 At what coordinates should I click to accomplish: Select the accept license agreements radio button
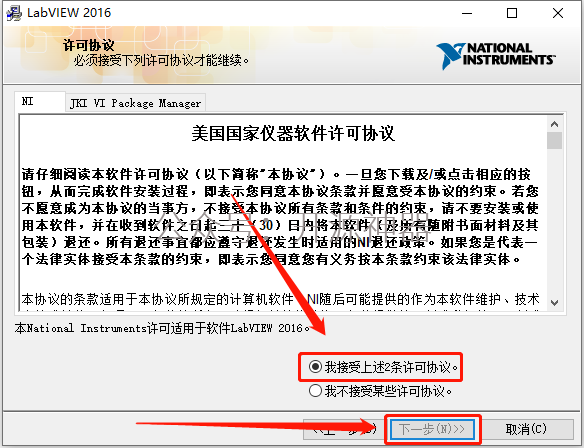coord(315,367)
